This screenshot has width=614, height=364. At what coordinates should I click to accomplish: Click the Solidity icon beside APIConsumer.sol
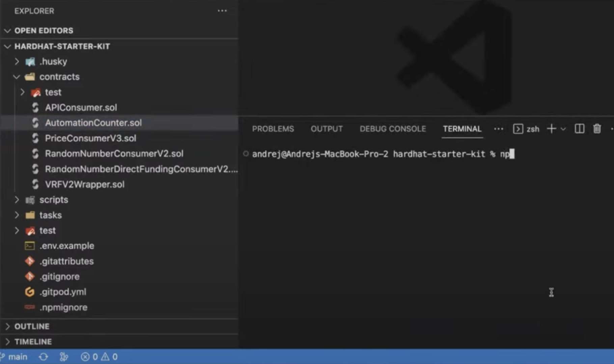pyautogui.click(x=35, y=108)
